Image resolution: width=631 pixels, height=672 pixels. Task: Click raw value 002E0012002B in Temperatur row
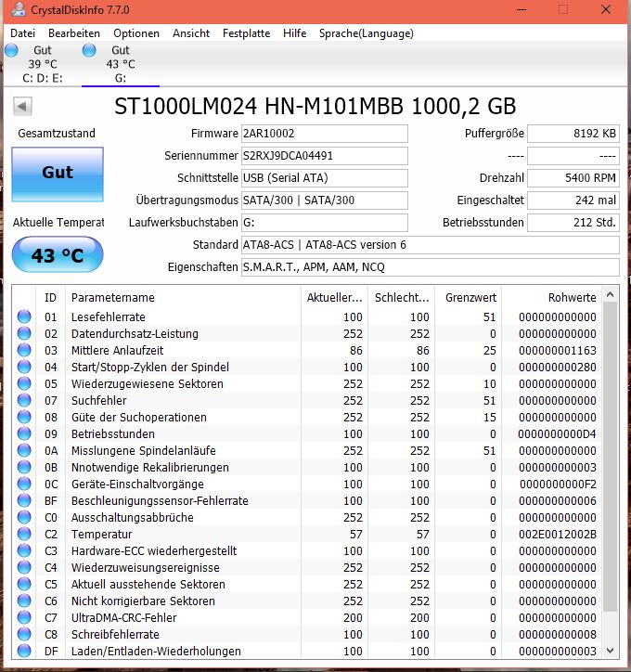[558, 534]
